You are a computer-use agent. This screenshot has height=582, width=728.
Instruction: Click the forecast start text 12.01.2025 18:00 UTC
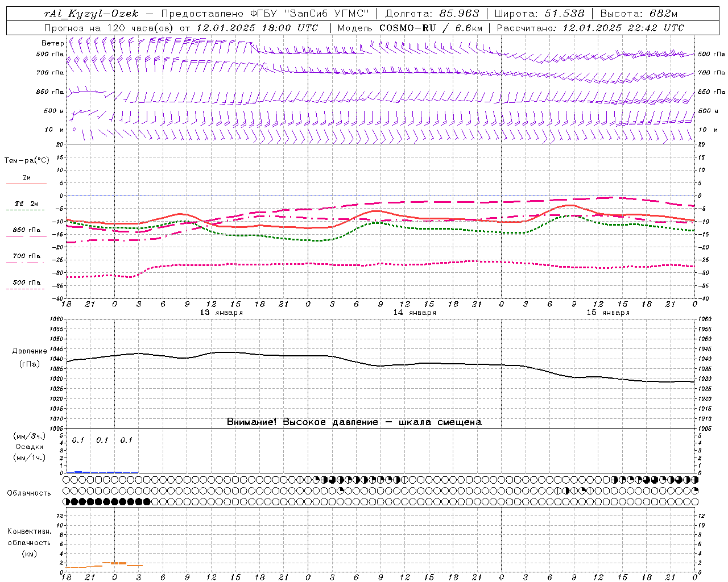257,28
